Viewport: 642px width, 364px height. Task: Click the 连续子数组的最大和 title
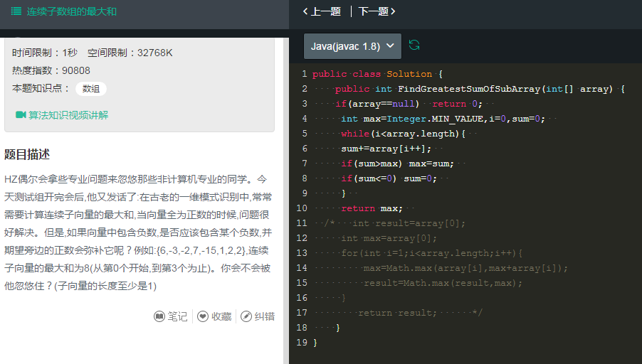(72, 11)
